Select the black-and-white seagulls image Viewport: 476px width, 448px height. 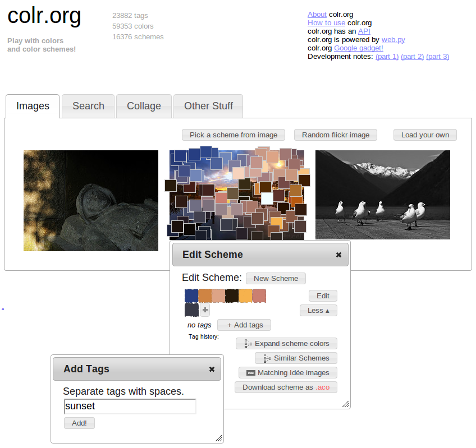382,195
